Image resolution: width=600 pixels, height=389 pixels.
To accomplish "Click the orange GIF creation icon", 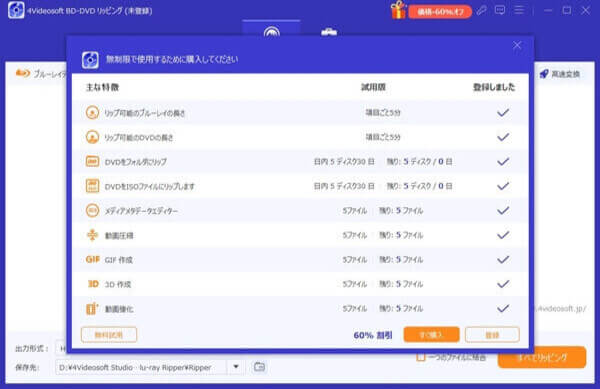I will (93, 259).
